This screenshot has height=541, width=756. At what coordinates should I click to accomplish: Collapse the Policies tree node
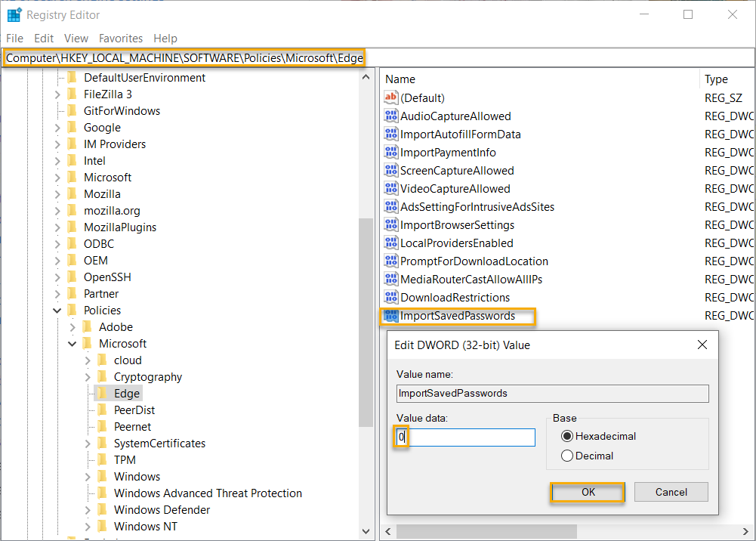coord(58,311)
